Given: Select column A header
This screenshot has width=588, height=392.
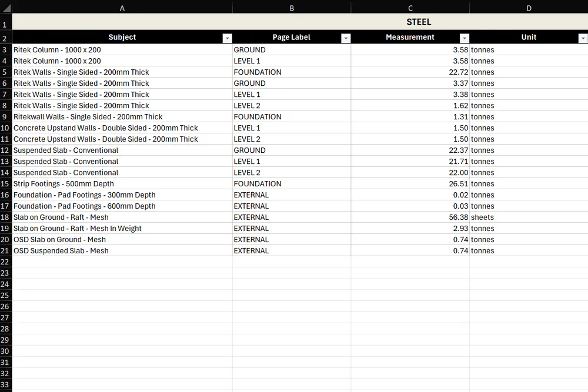Looking at the screenshot, I should coord(122,8).
